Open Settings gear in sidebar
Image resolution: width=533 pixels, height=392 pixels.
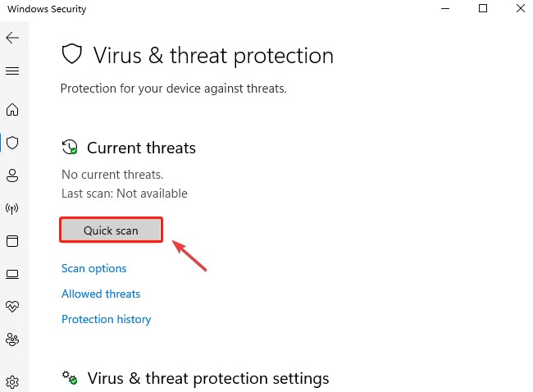(x=12, y=382)
